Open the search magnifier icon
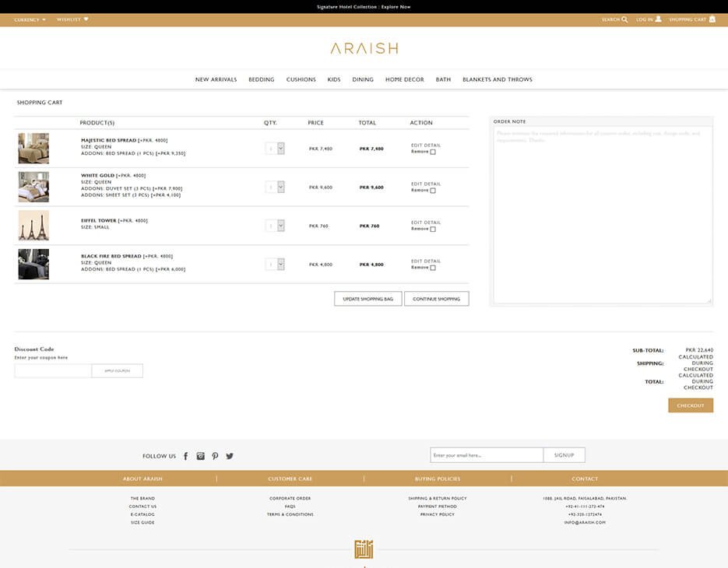Screen dimensions: 728x568 click(624, 19)
